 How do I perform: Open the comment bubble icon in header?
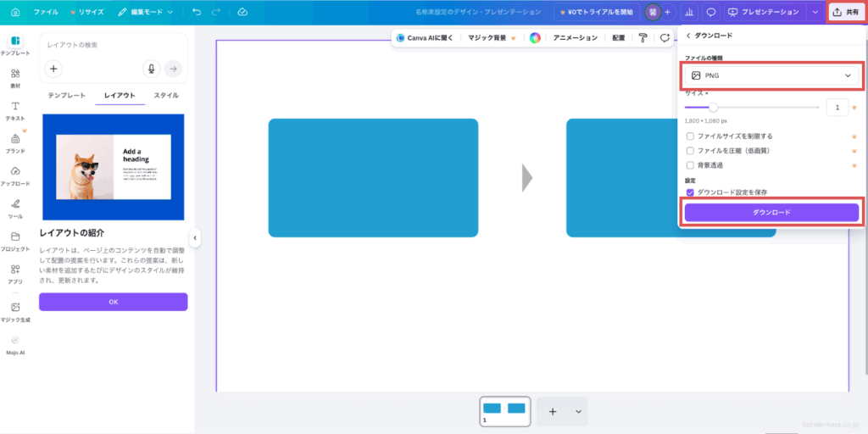(711, 13)
